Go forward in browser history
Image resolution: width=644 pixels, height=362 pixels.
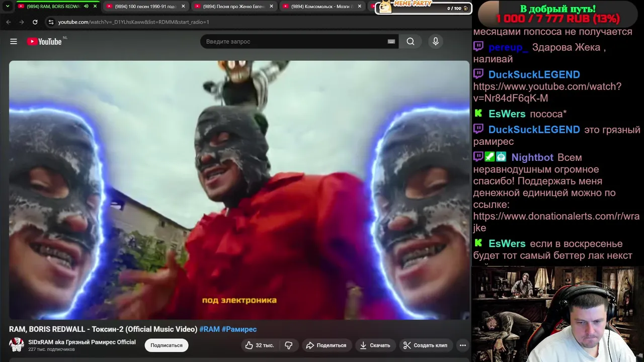tap(22, 22)
